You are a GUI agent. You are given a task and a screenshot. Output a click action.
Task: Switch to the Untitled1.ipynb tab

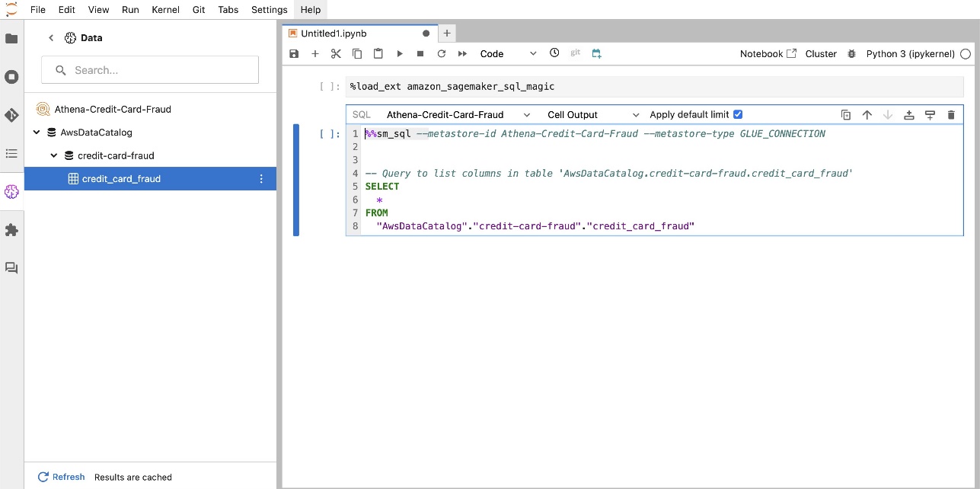click(x=359, y=33)
